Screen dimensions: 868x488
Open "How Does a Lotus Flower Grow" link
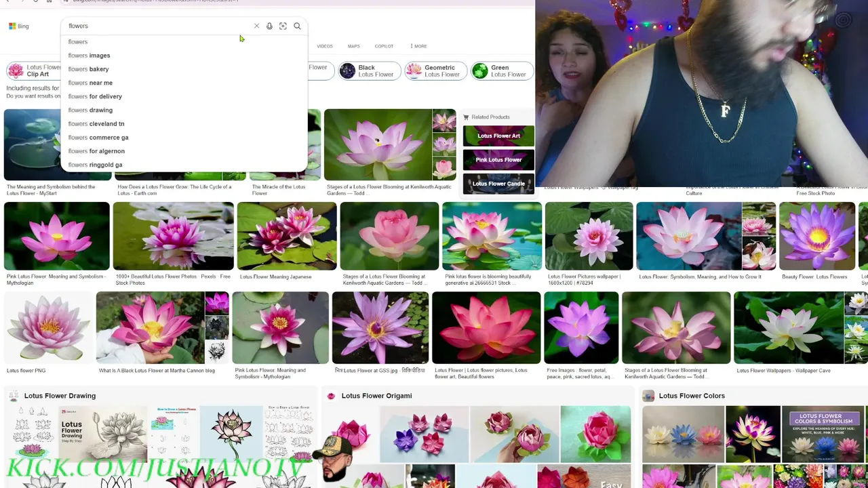pos(174,190)
